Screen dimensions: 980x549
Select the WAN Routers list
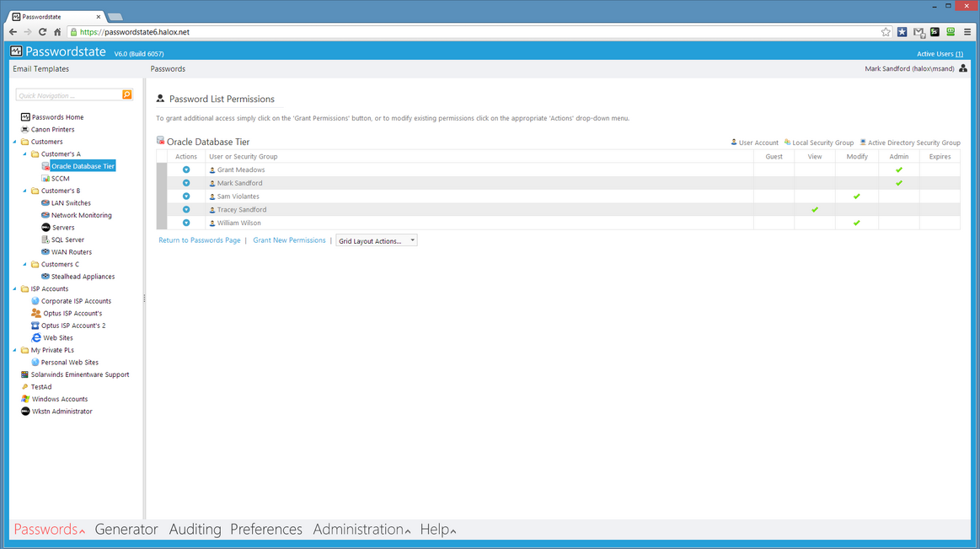72,252
